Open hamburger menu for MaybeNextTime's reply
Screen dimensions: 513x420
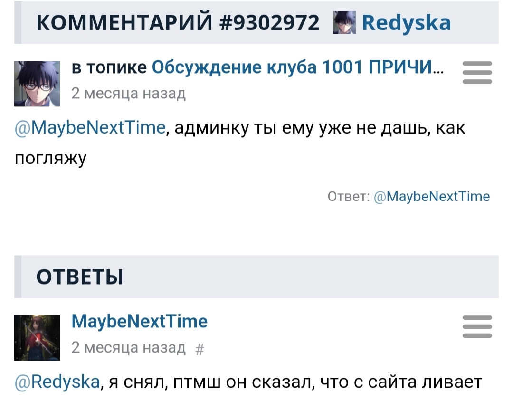477,327
